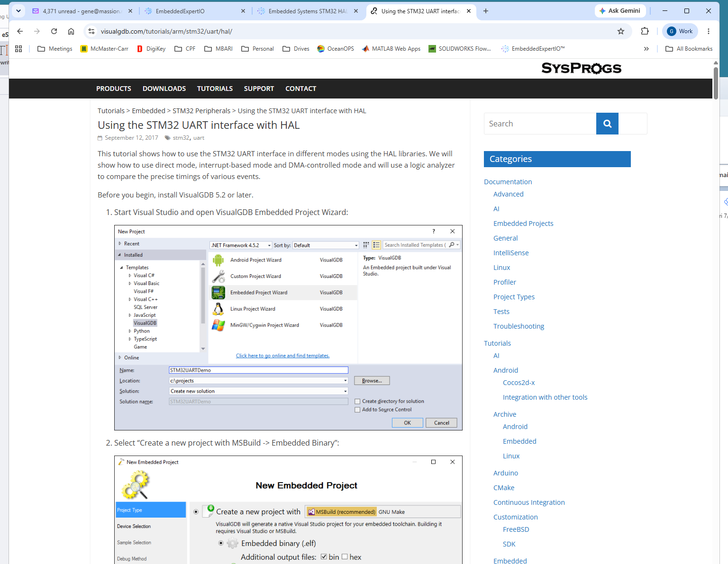Reload the current page

click(54, 31)
